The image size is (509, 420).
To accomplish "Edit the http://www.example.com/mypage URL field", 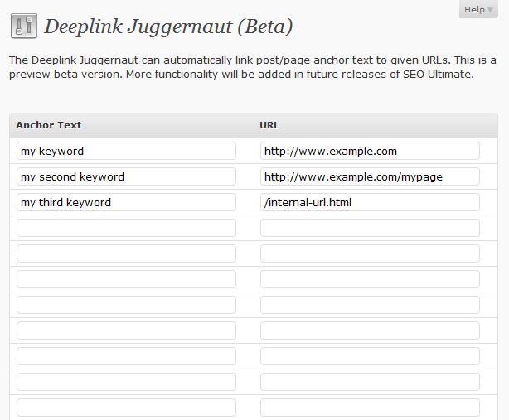I will [370, 176].
